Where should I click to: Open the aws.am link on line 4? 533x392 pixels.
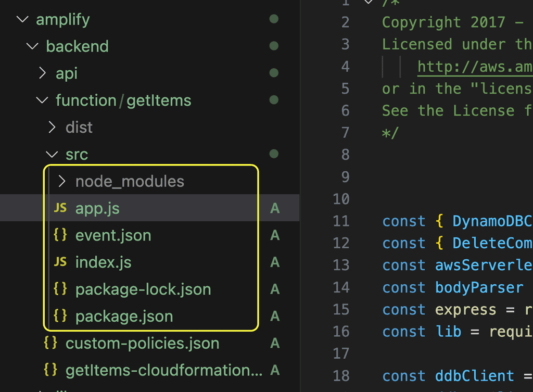[474, 67]
